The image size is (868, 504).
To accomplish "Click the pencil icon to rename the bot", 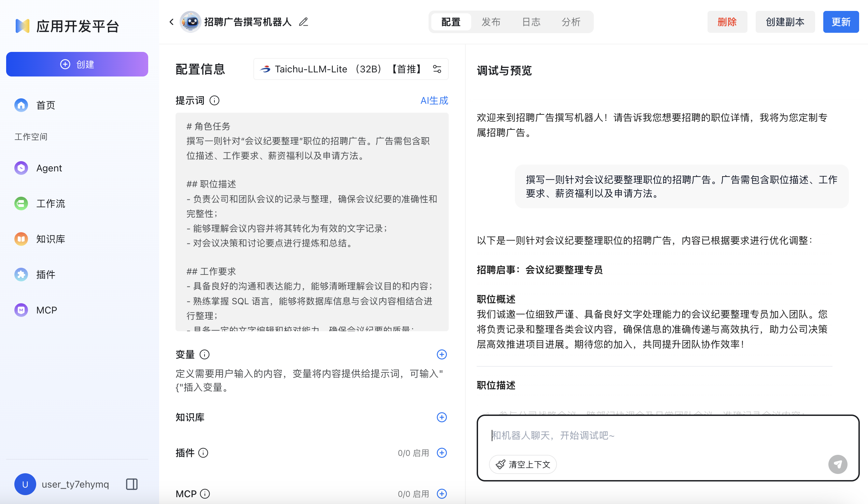I will pyautogui.click(x=304, y=22).
